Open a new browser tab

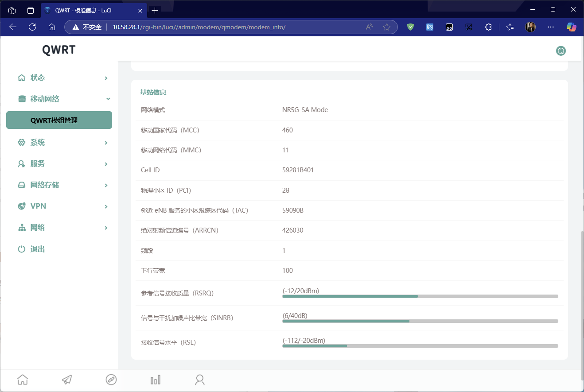[x=155, y=10]
